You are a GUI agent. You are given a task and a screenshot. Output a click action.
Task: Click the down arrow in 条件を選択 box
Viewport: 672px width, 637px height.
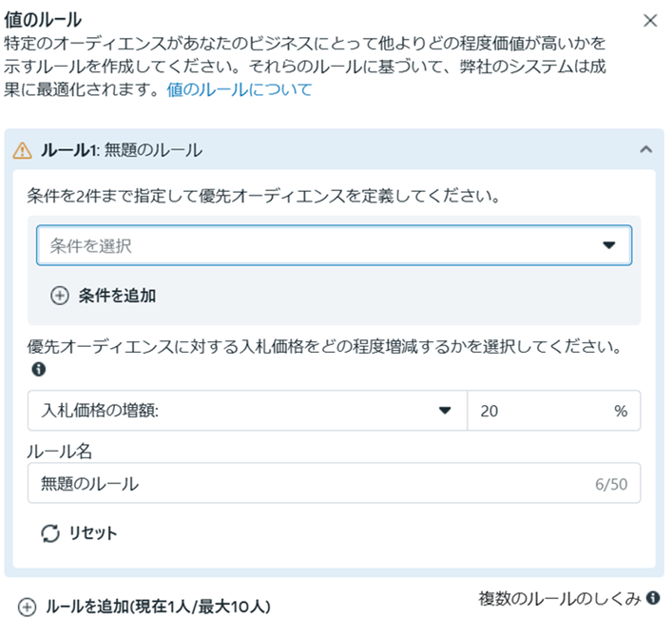tap(610, 245)
